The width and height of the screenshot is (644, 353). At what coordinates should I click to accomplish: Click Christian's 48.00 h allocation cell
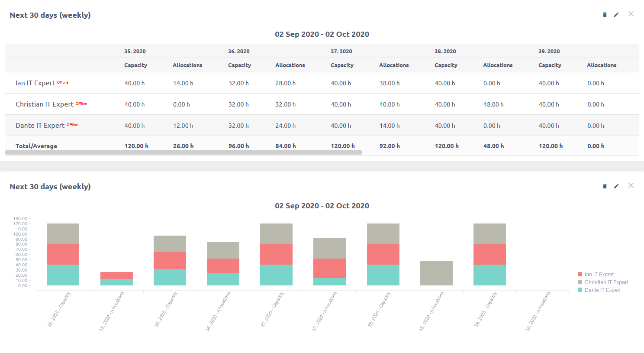click(x=493, y=104)
